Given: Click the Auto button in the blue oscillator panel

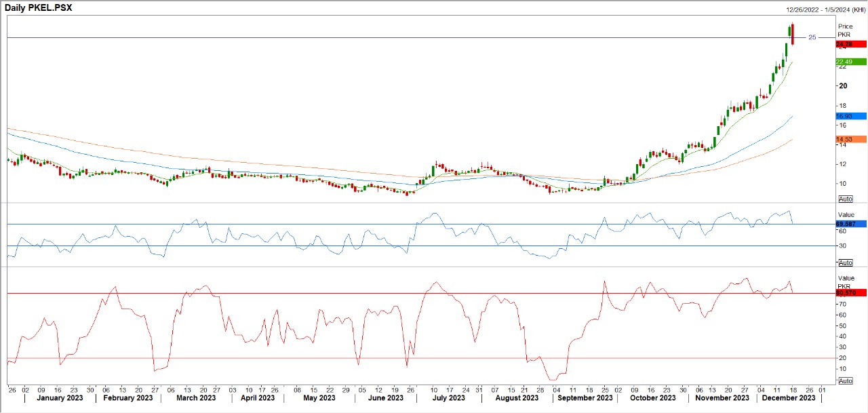Looking at the screenshot, I should click(x=845, y=262).
